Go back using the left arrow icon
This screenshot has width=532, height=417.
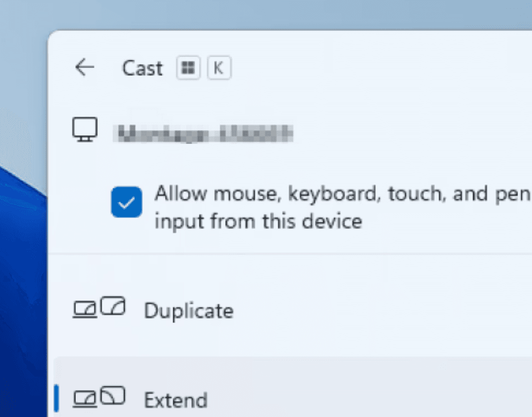(x=85, y=67)
